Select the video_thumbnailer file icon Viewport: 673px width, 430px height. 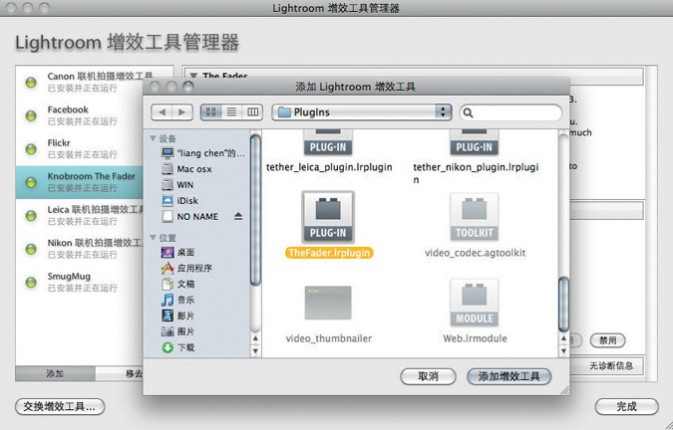[328, 303]
